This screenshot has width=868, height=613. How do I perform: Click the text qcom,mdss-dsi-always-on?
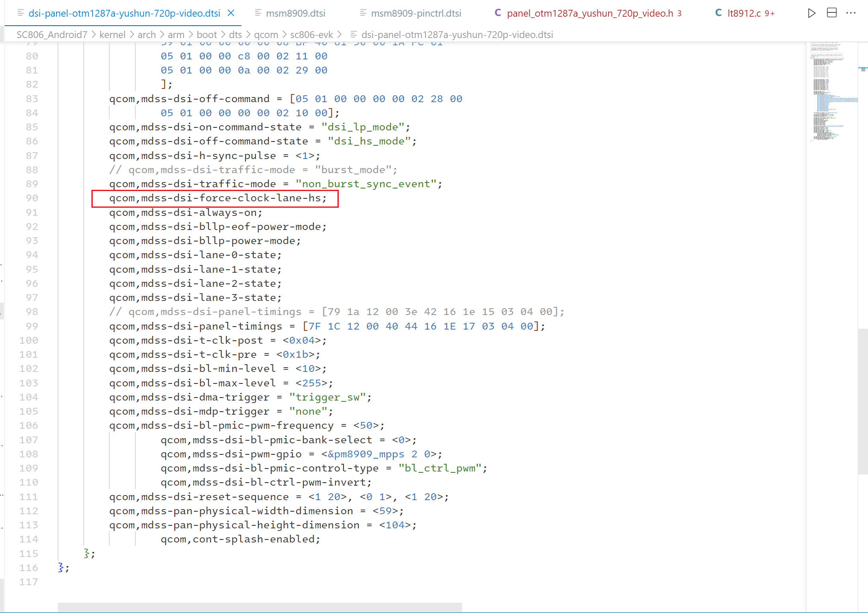click(182, 212)
